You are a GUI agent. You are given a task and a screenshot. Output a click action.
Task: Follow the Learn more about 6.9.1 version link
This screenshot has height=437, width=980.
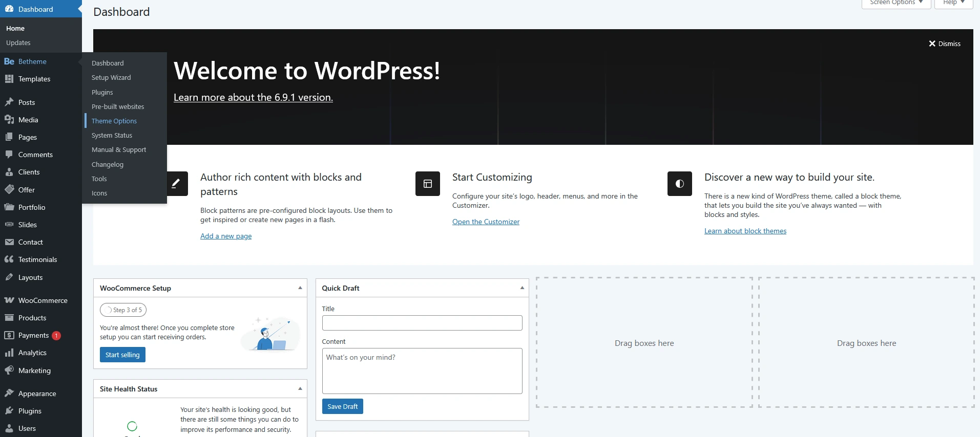253,97
